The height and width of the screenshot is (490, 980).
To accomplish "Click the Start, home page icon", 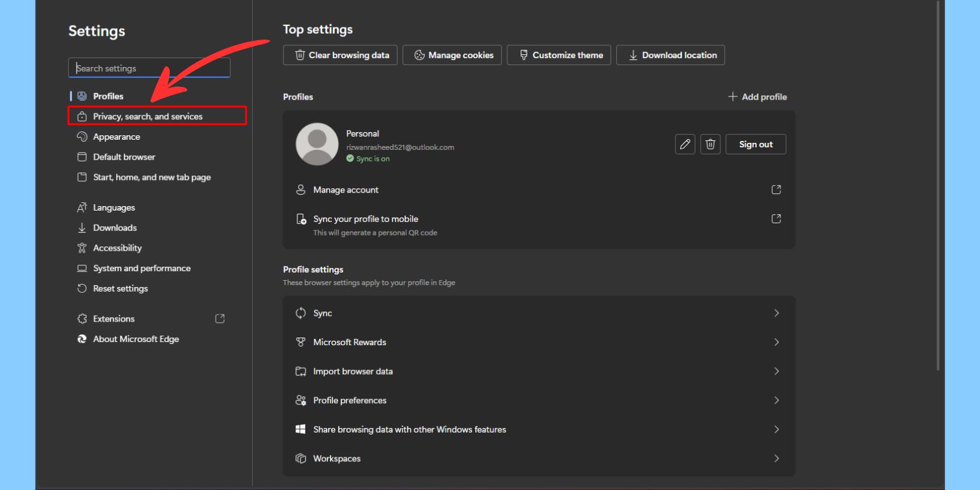I will tap(82, 177).
